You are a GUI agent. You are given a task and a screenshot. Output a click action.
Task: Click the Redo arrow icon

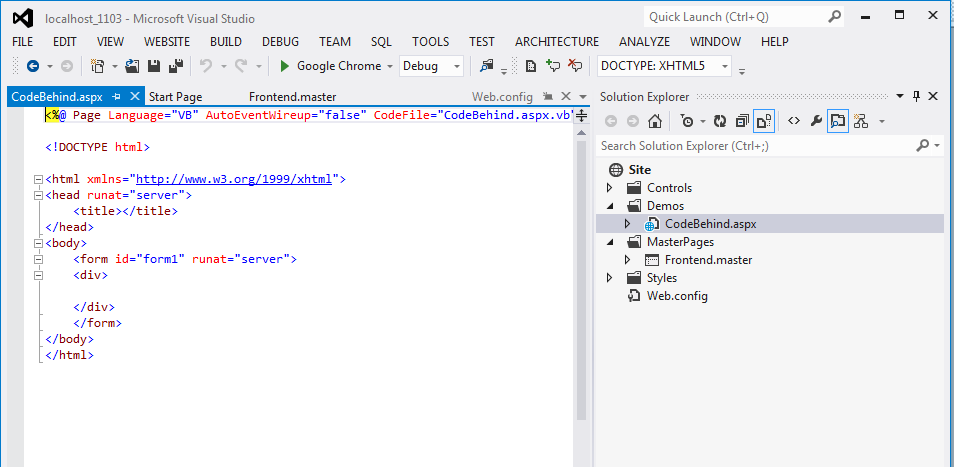[x=242, y=66]
